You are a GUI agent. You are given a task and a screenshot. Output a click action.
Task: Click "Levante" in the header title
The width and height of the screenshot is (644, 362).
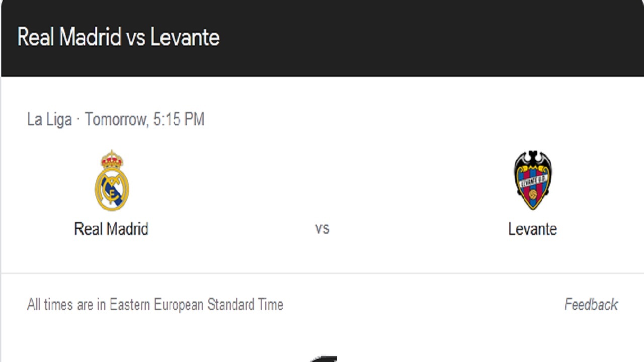click(x=185, y=37)
